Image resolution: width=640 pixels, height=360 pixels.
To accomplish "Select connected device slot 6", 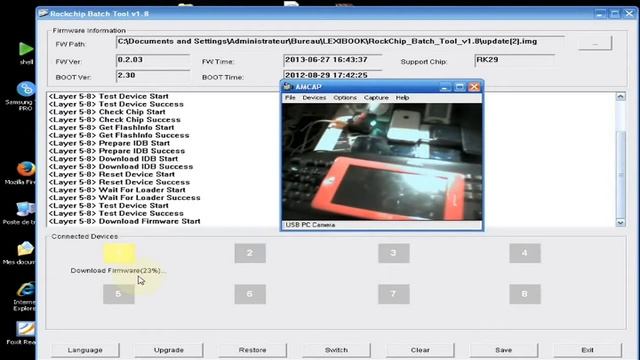I will pos(250,294).
